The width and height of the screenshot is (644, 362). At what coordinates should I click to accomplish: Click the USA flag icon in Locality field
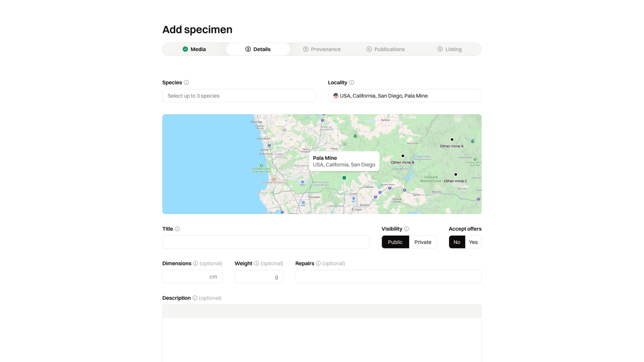pos(336,96)
